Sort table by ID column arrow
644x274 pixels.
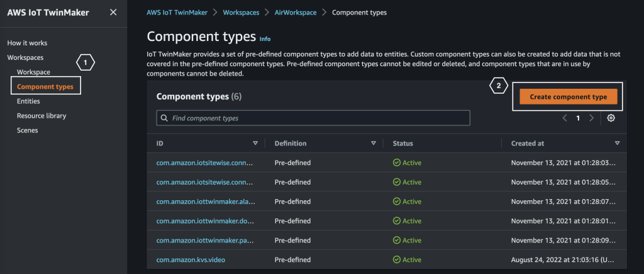pyautogui.click(x=255, y=144)
